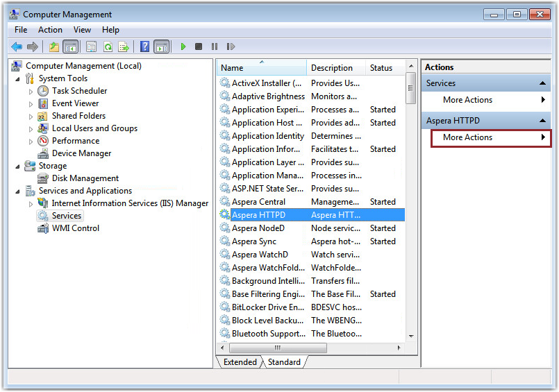Click the Task Scheduler clock icon
559x392 pixels.
tap(43, 91)
